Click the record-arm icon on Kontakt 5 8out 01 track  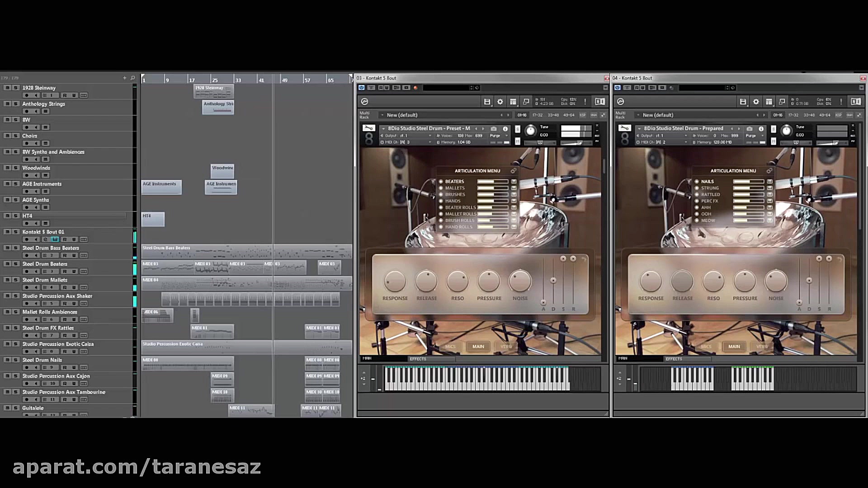tap(27, 239)
